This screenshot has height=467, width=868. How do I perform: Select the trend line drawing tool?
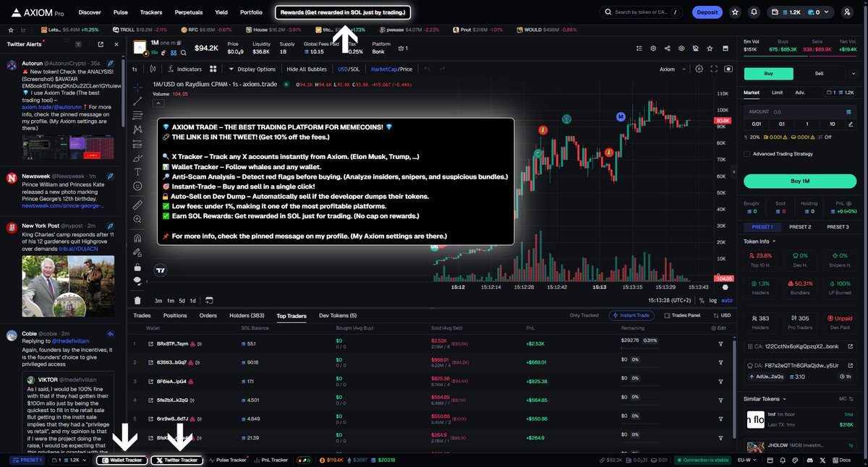click(137, 100)
